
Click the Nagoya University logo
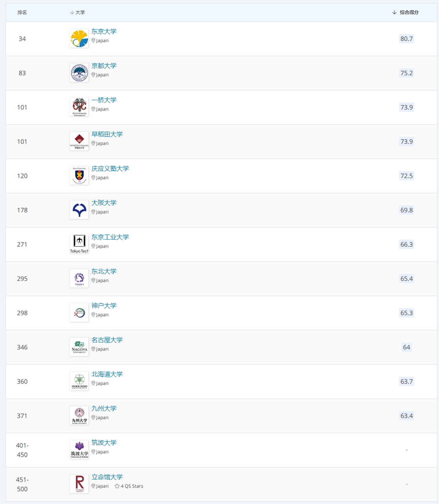coord(79,347)
